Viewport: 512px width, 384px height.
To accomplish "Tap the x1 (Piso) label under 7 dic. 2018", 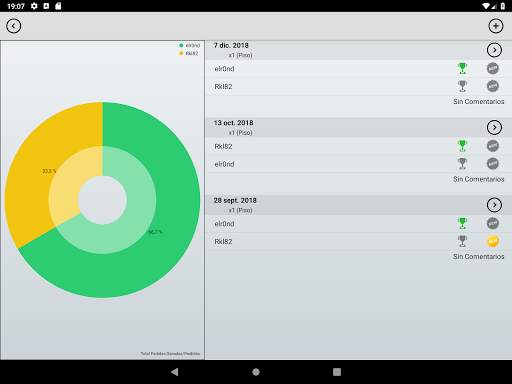I will (240, 55).
